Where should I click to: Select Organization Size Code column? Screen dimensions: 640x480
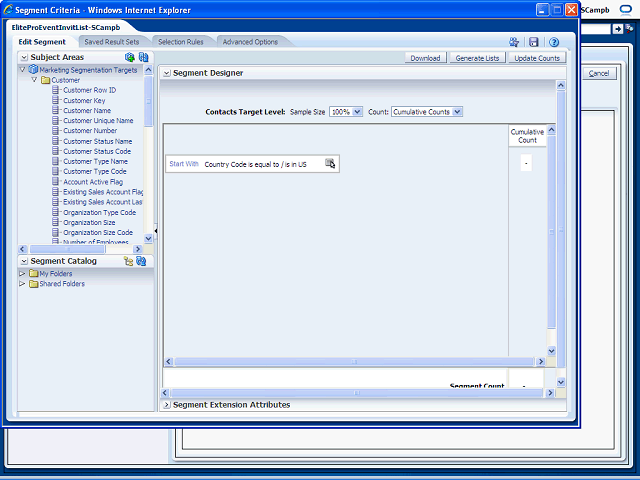pyautogui.click(x=98, y=232)
